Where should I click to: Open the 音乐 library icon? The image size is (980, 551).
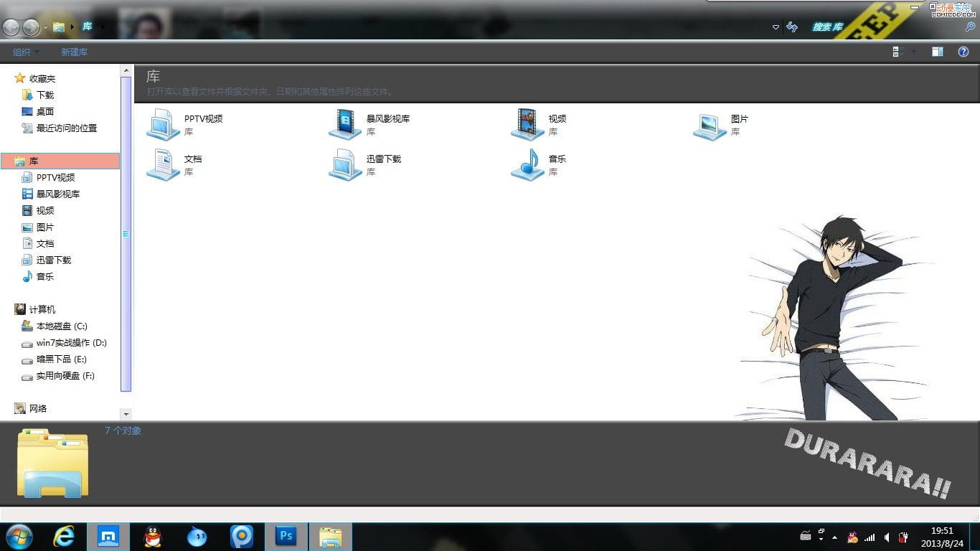point(527,164)
